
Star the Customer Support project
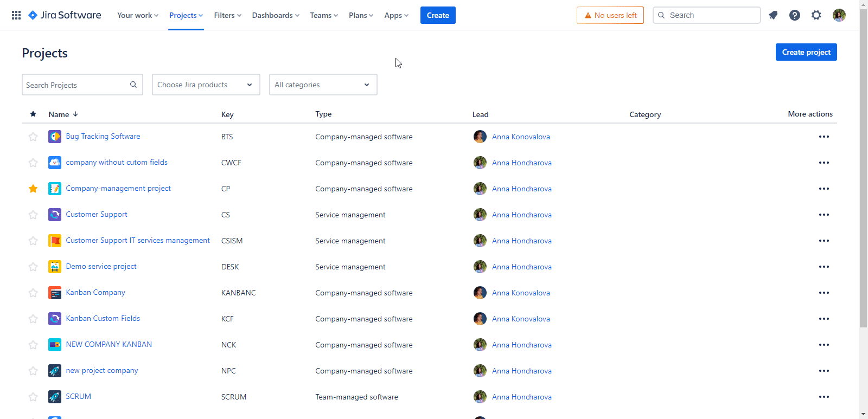[x=33, y=215]
